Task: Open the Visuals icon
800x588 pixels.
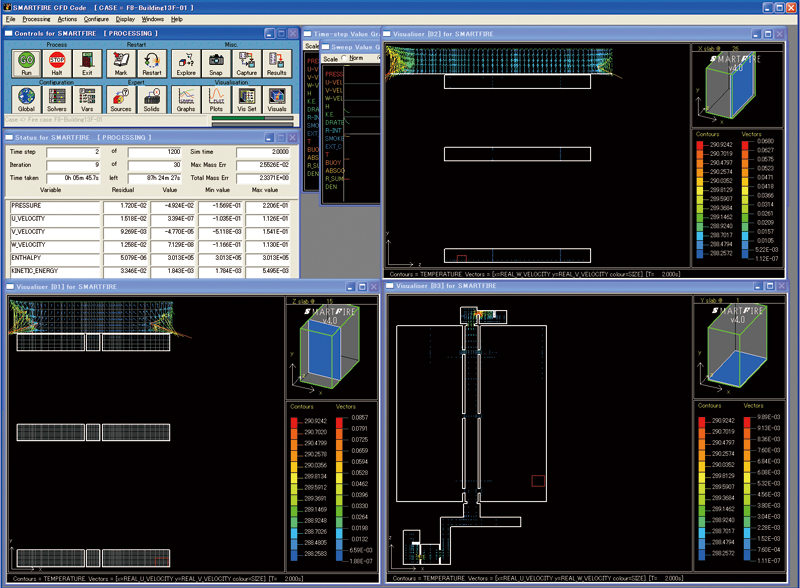Action: tap(277, 99)
